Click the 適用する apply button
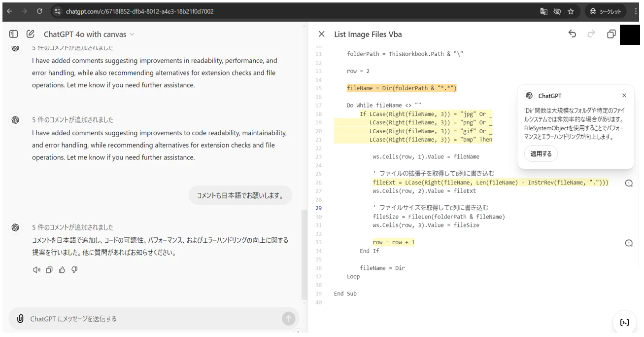644x337 pixels. tap(541, 153)
